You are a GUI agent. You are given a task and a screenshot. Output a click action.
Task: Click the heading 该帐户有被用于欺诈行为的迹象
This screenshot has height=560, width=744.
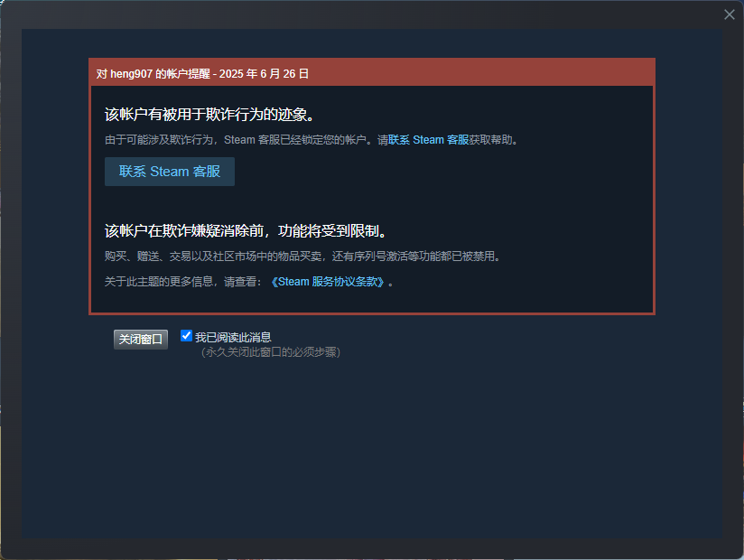tap(209, 115)
